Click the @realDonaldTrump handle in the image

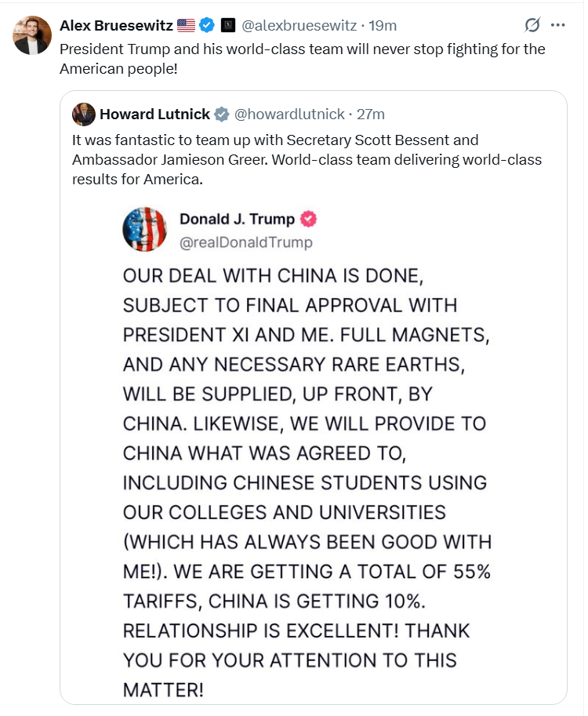click(x=246, y=242)
